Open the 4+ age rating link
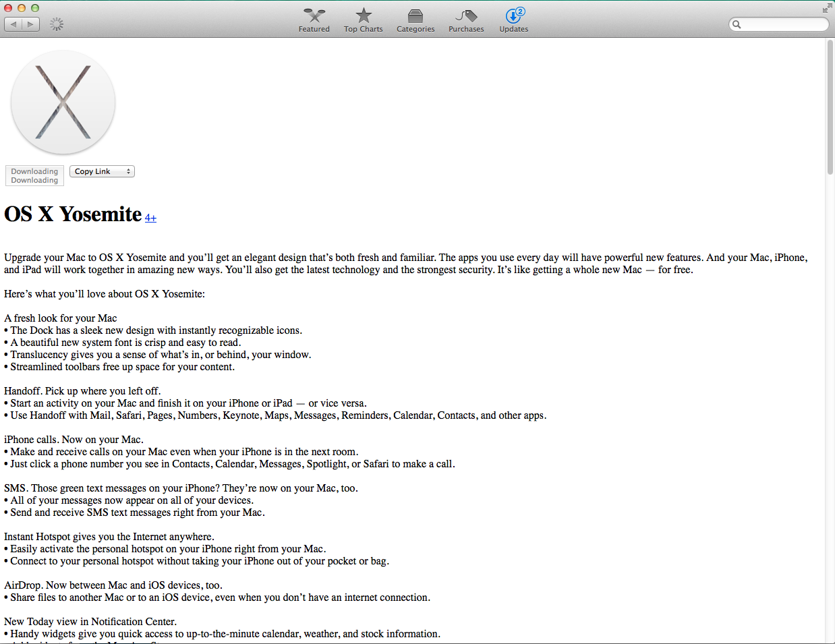Image resolution: width=835 pixels, height=644 pixels. (x=150, y=218)
